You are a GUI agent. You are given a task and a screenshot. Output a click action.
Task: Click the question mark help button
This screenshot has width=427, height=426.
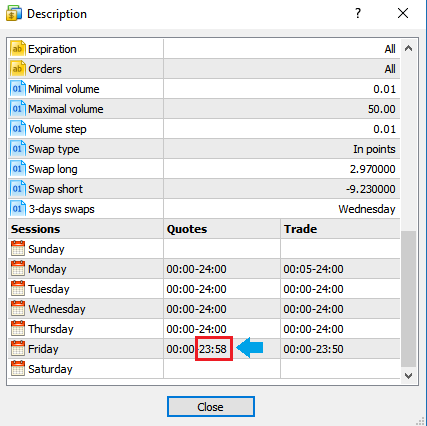(x=358, y=13)
